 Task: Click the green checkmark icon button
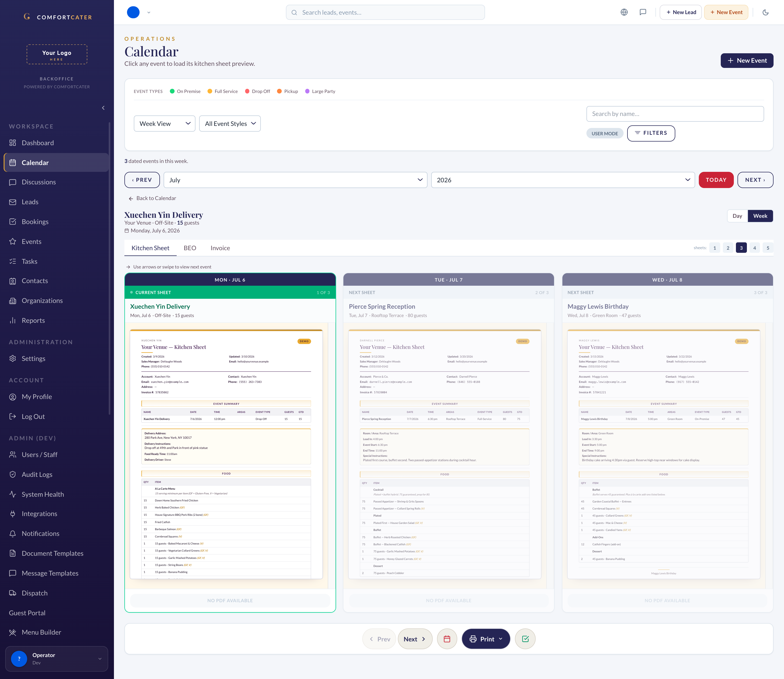pyautogui.click(x=525, y=639)
